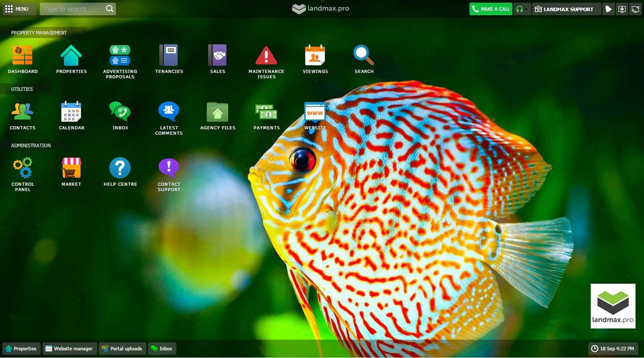Image resolution: width=644 pixels, height=358 pixels.
Task: Click the download-to-desktop icon in top bar
Action: click(x=622, y=9)
